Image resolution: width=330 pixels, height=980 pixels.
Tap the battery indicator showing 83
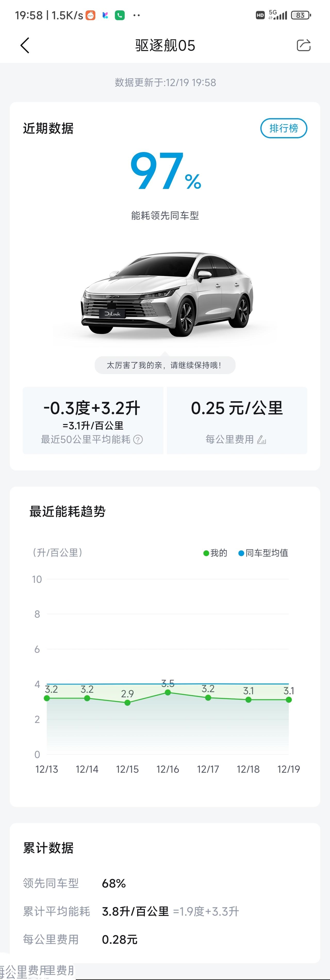tap(301, 15)
